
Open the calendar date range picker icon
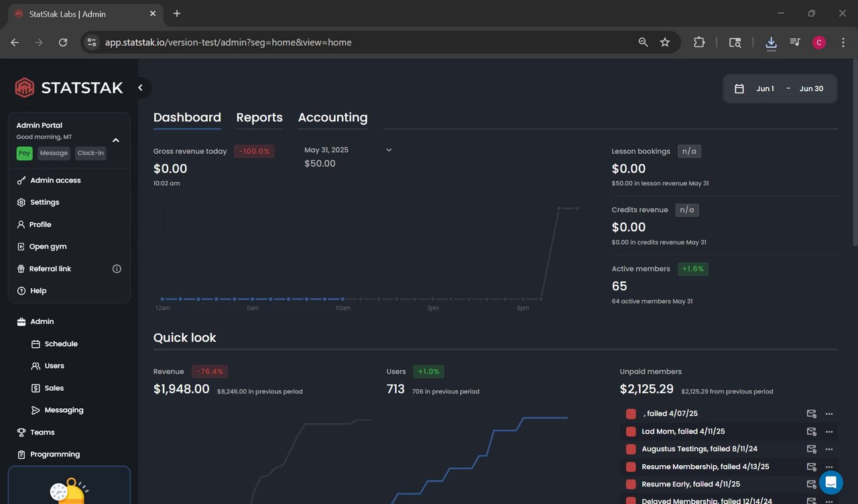pyautogui.click(x=739, y=88)
